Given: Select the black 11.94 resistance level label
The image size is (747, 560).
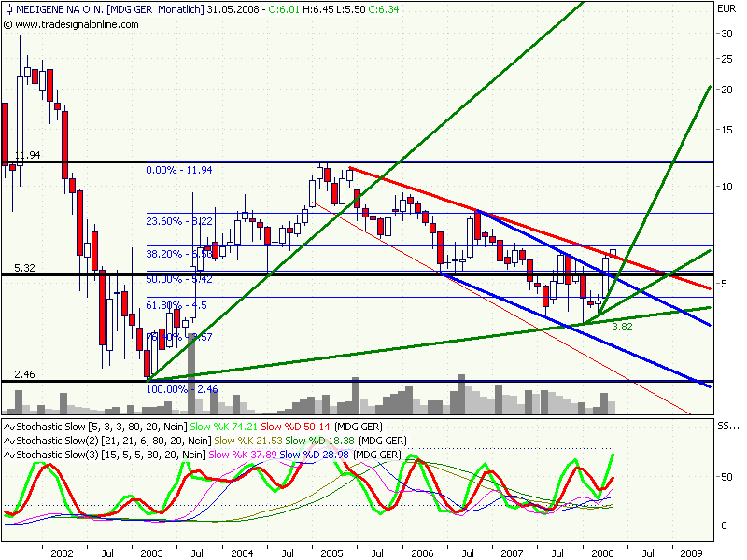Looking at the screenshot, I should pyautogui.click(x=28, y=155).
